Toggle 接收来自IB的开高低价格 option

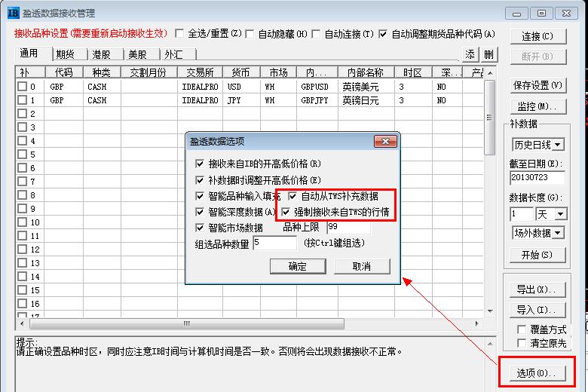pos(200,164)
